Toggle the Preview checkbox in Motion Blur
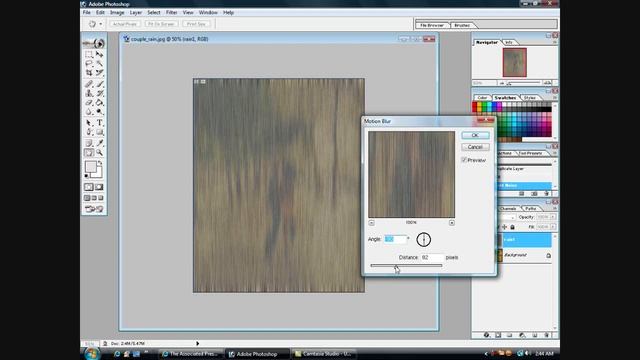This screenshot has height=360, width=640. point(464,160)
